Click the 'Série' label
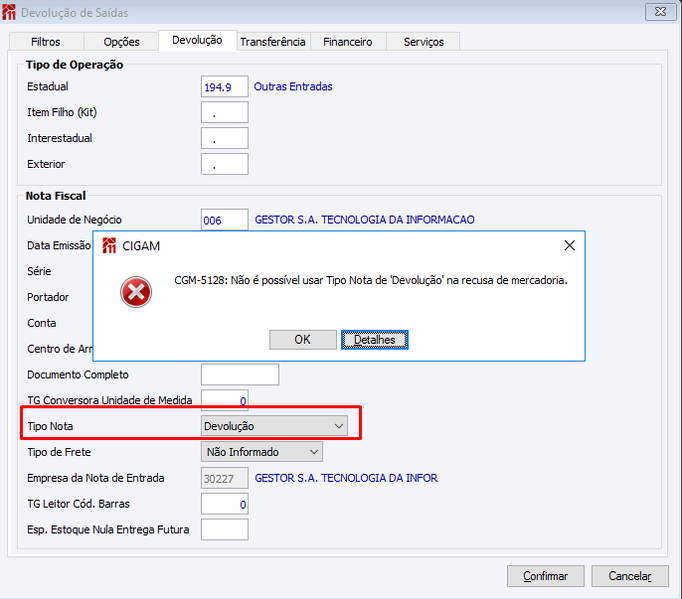 39,271
